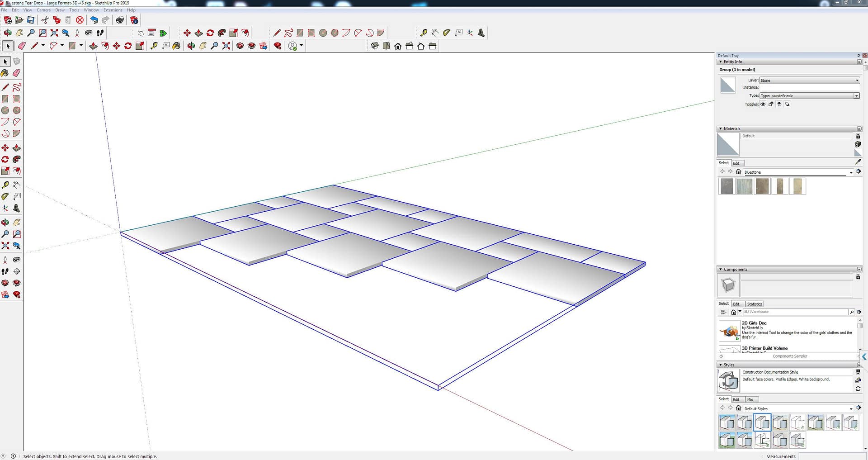868x460 pixels.
Task: Click the Save icon in the top toolbar
Action: pyautogui.click(x=31, y=20)
